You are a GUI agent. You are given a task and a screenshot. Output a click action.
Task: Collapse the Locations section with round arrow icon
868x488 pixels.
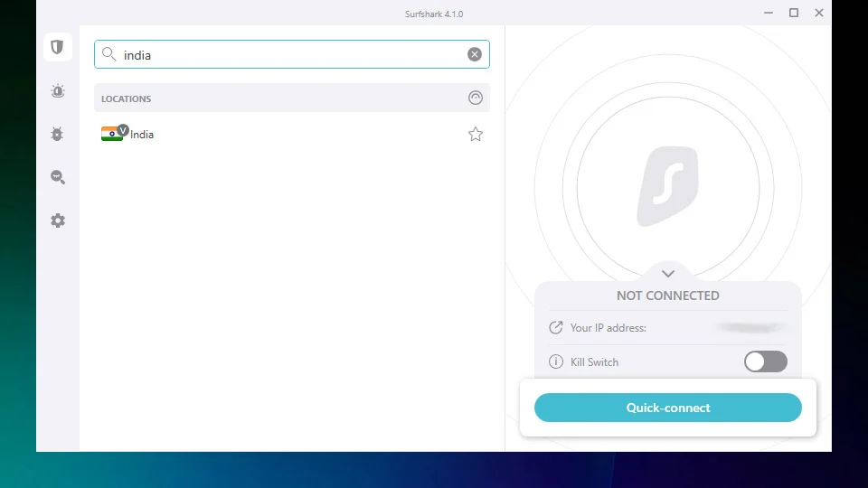pyautogui.click(x=476, y=98)
